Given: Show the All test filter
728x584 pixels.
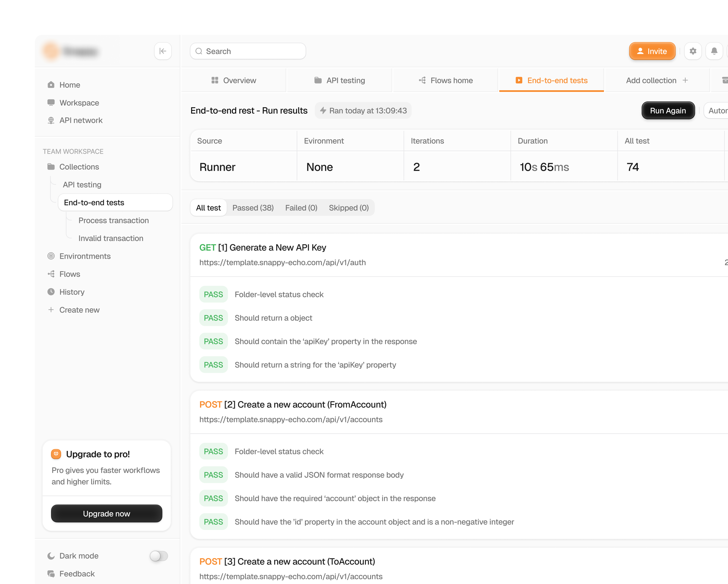Looking at the screenshot, I should click(x=208, y=208).
